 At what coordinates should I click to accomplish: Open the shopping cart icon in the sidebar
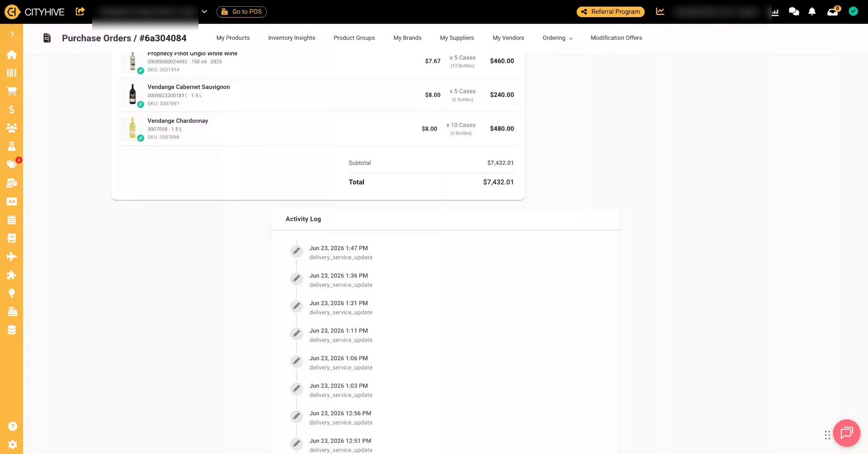pyautogui.click(x=12, y=91)
